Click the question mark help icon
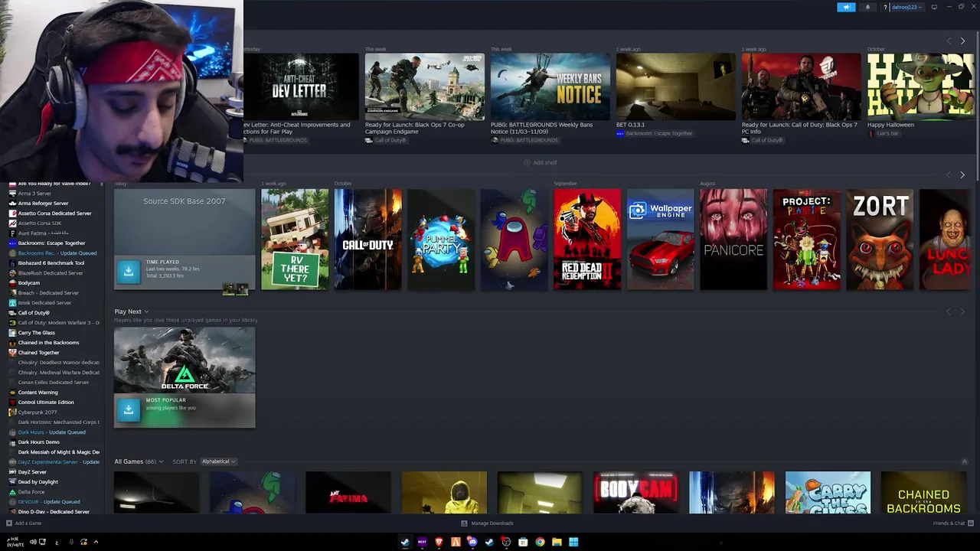Image resolution: width=980 pixels, height=551 pixels. (885, 7)
